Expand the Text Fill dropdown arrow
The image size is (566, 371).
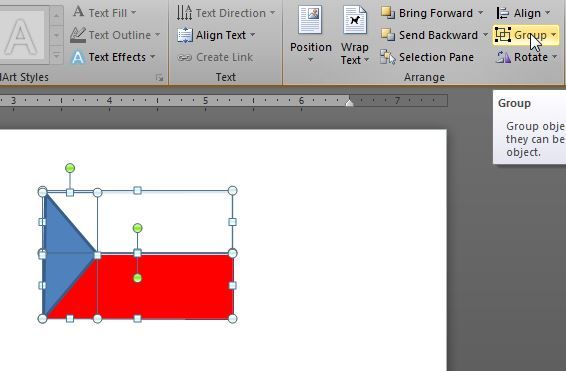134,13
